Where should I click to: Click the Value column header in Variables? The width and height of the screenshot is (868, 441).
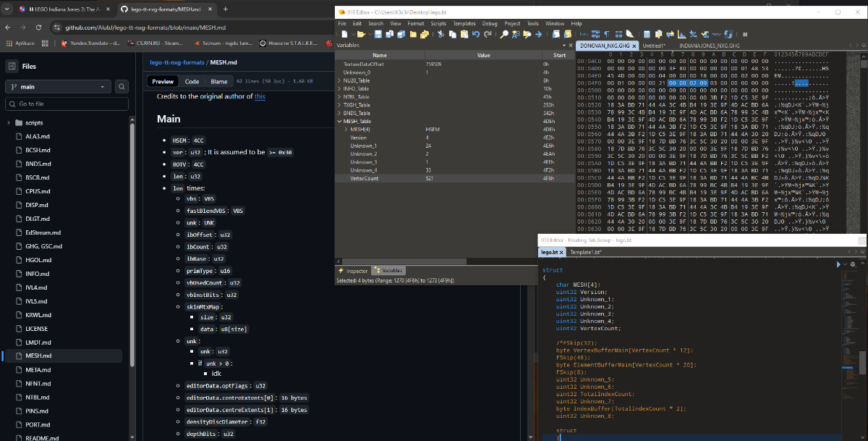[x=484, y=55]
